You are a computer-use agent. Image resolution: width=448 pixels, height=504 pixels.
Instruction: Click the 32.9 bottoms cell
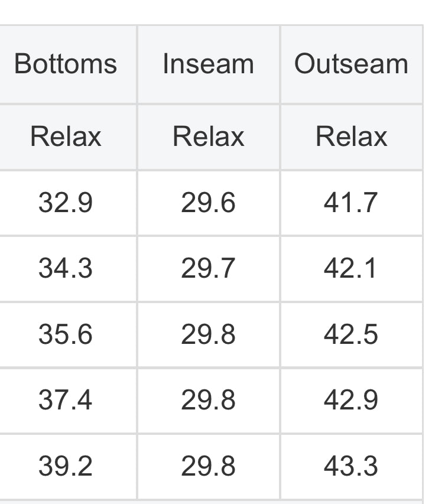[x=66, y=203]
